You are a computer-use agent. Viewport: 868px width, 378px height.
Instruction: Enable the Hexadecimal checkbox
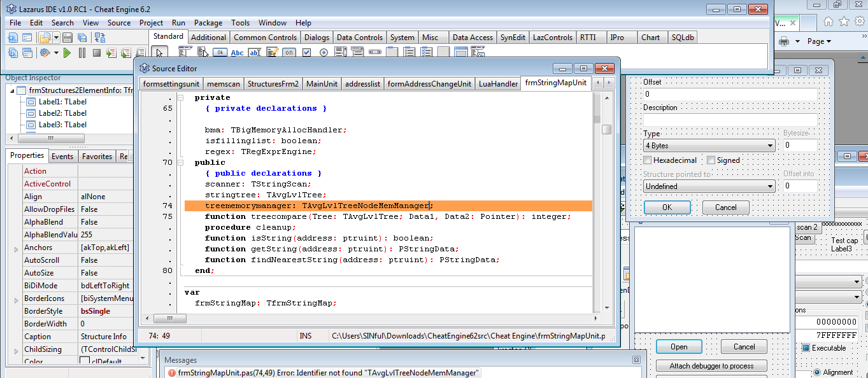(x=648, y=160)
